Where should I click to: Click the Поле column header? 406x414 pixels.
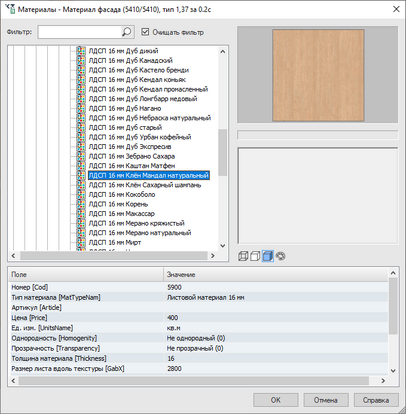86,274
